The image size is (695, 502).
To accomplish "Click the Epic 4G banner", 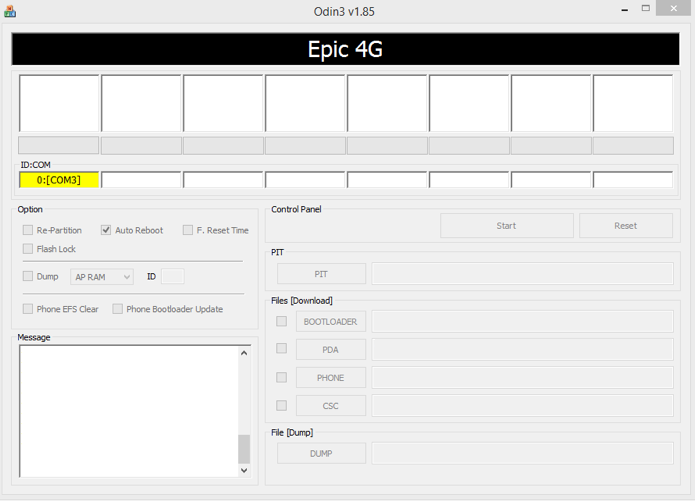I will pyautogui.click(x=345, y=49).
